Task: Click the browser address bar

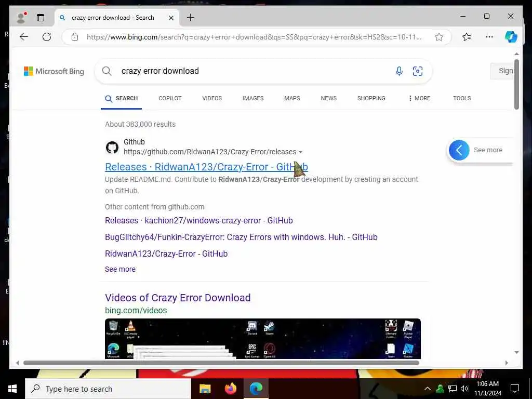Action: (254, 37)
